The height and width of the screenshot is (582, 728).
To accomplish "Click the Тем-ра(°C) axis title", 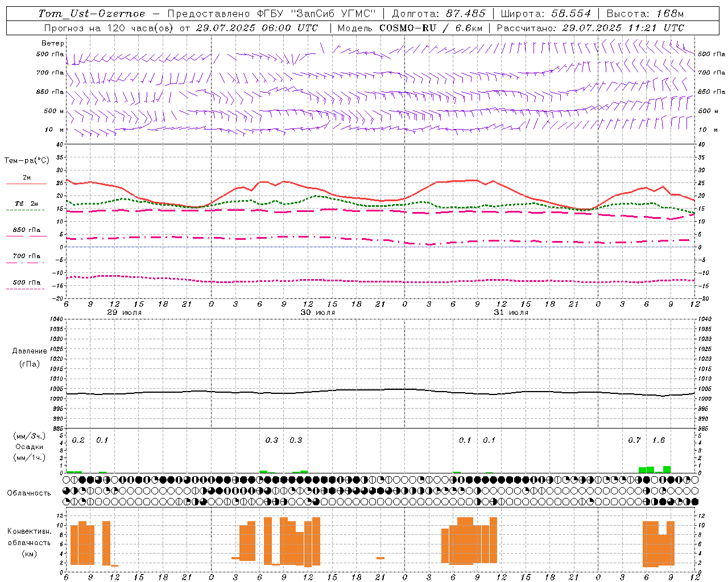I will [x=27, y=161].
